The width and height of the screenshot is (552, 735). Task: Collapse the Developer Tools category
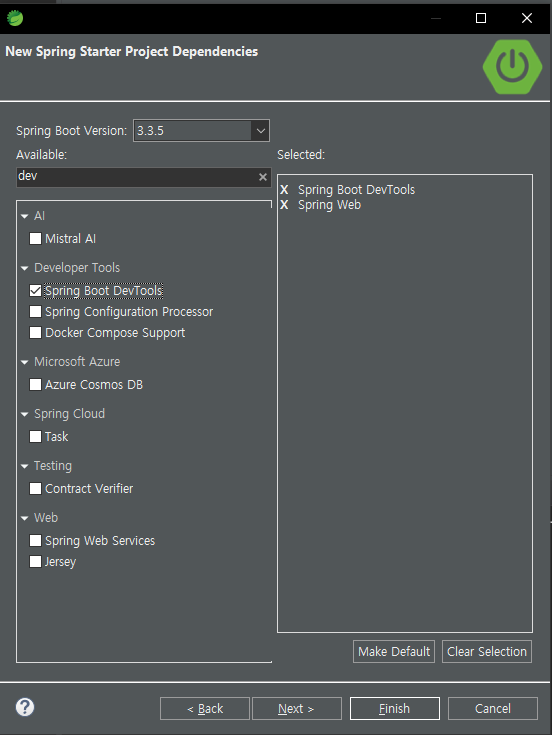click(24, 269)
